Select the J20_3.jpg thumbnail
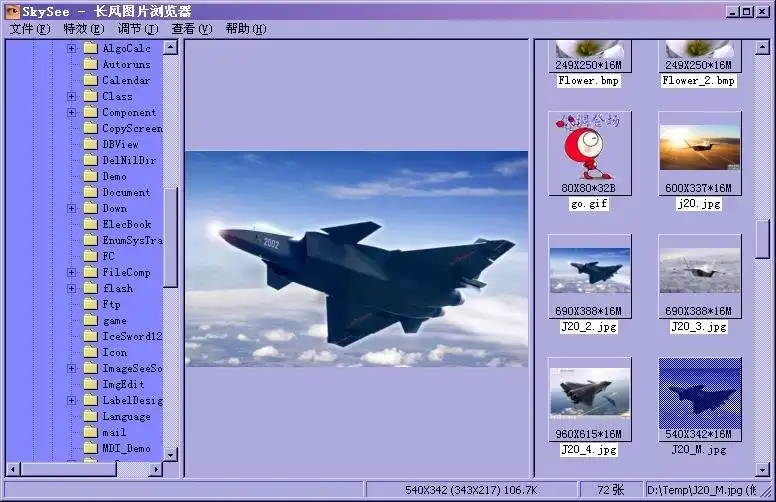Image resolution: width=776 pixels, height=502 pixels. pos(700,276)
